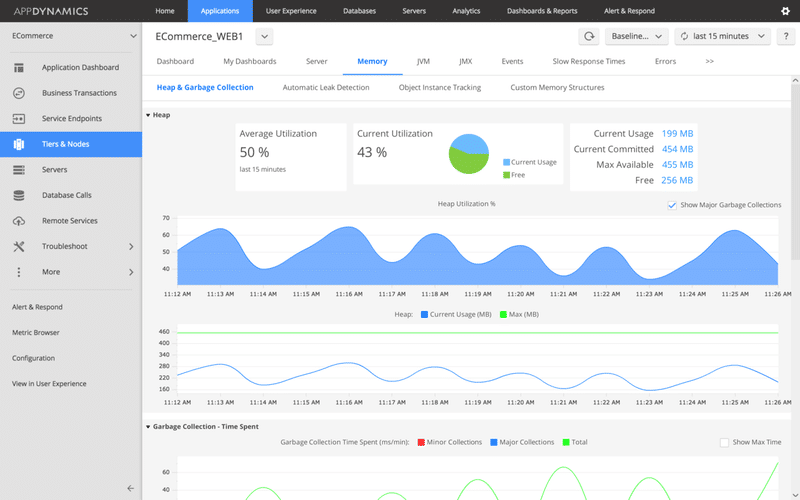
Task: Open the last 15 minutes time range
Action: [x=723, y=36]
